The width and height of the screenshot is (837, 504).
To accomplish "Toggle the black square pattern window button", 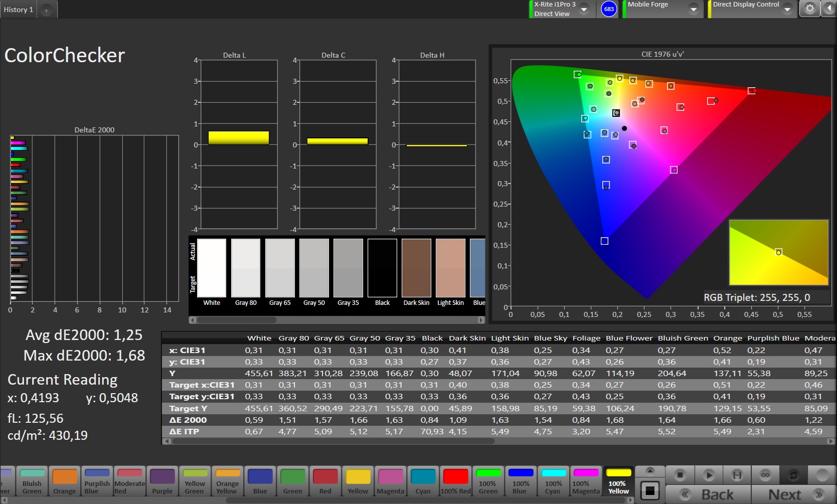I will [x=650, y=490].
